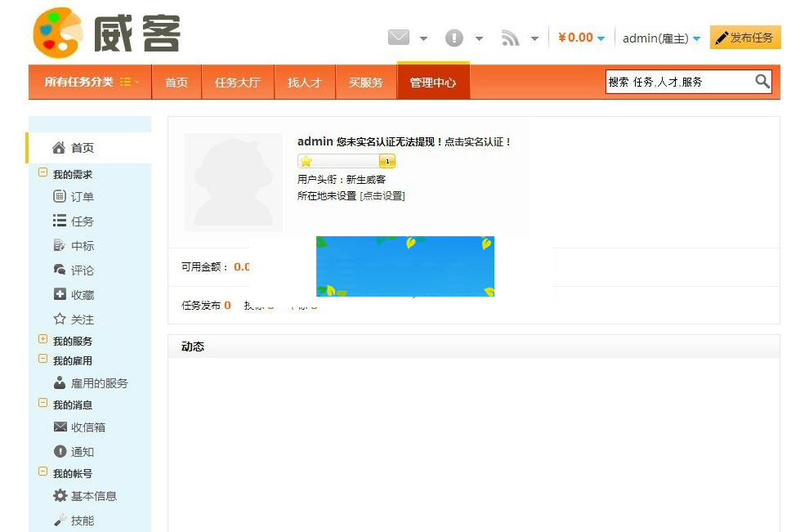The height and width of the screenshot is (532, 809).
Task: Open 基本信息 via the gear icon
Action: (60, 495)
